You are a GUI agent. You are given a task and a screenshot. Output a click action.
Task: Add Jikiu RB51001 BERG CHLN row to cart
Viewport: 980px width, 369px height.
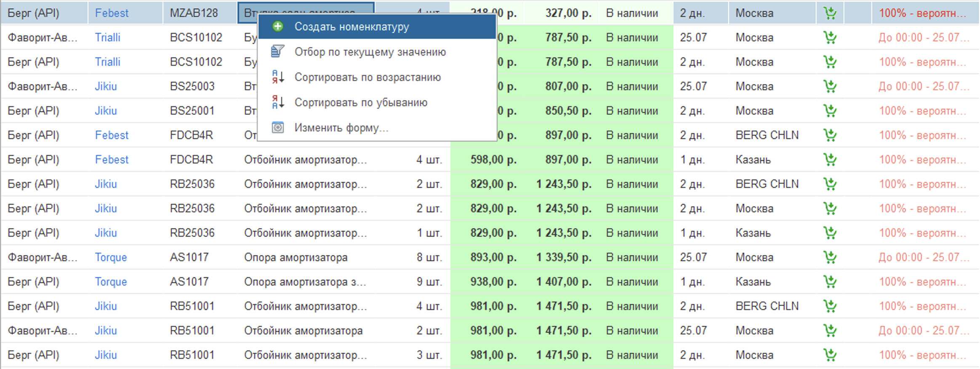click(830, 306)
